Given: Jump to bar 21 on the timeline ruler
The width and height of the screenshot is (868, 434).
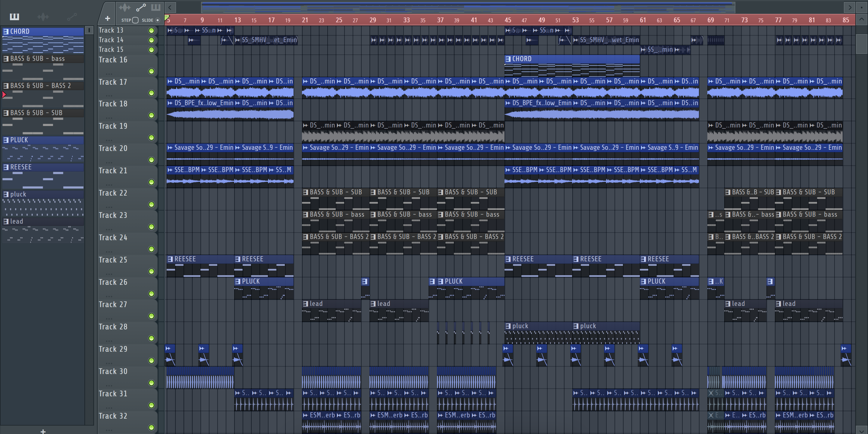Looking at the screenshot, I should tap(305, 20).
